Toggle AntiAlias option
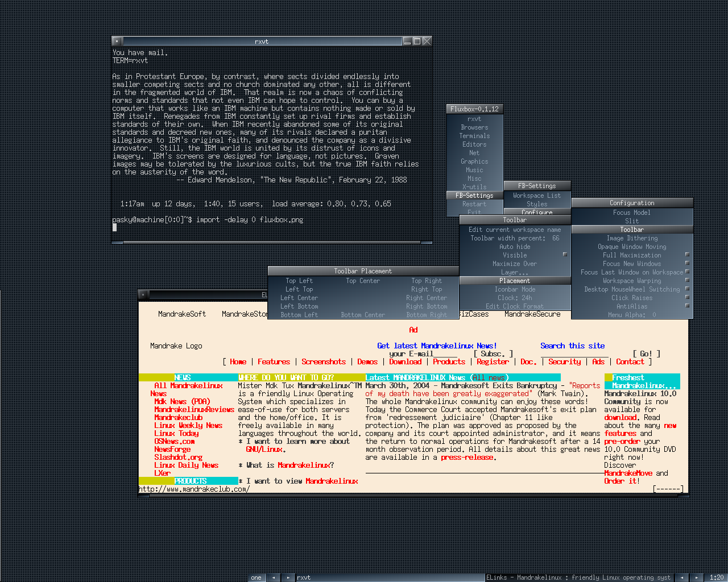 point(632,306)
